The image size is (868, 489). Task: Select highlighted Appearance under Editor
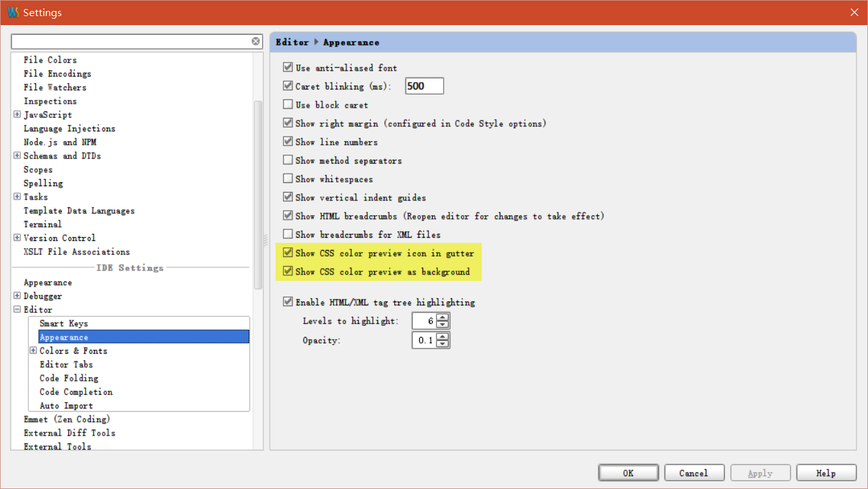[144, 337]
